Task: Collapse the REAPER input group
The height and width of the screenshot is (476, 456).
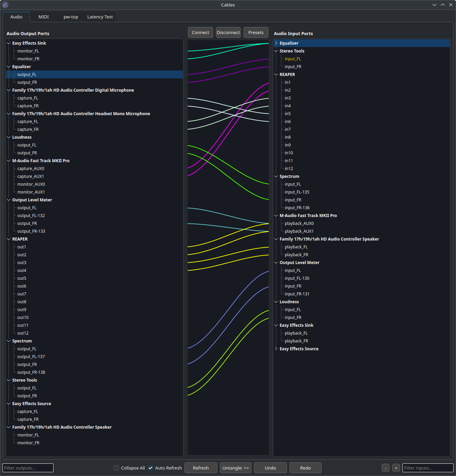Action: click(276, 75)
